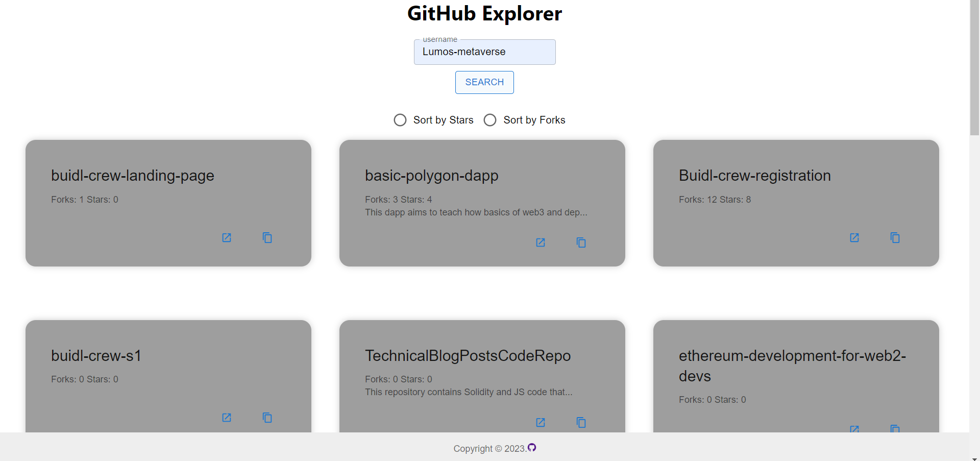Click the SEARCH button
The image size is (980, 461).
[x=484, y=82]
